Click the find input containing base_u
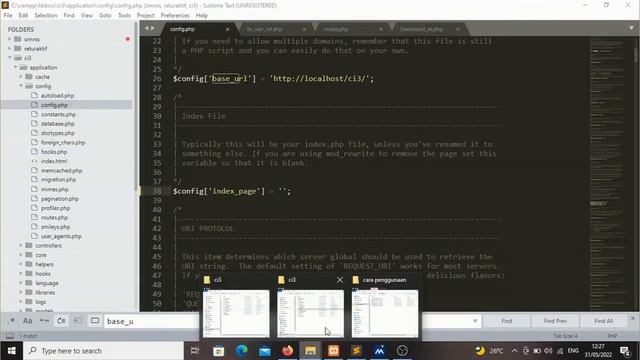This screenshot has width=640, height=360. 152,321
